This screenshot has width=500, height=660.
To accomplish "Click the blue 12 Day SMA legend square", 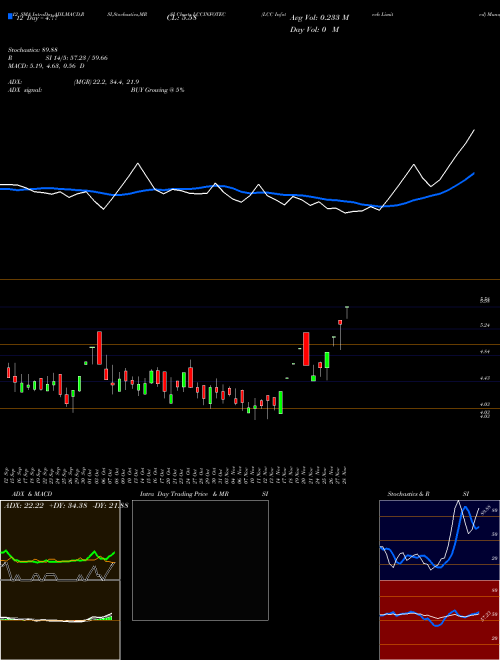I will point(10,16).
